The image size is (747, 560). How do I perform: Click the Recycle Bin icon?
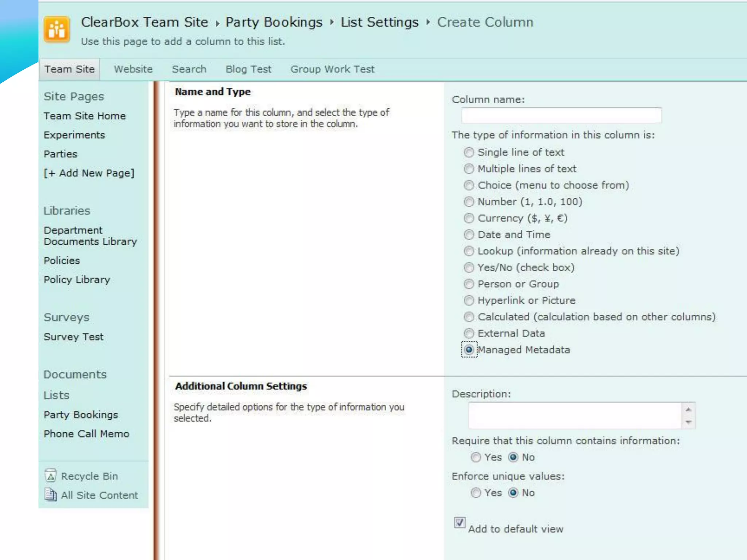[50, 476]
